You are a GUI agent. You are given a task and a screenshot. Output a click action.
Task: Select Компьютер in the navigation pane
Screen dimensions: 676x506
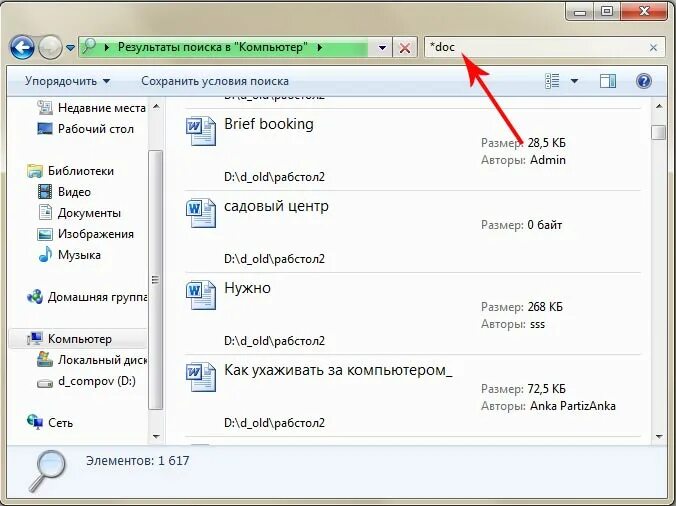click(x=78, y=339)
